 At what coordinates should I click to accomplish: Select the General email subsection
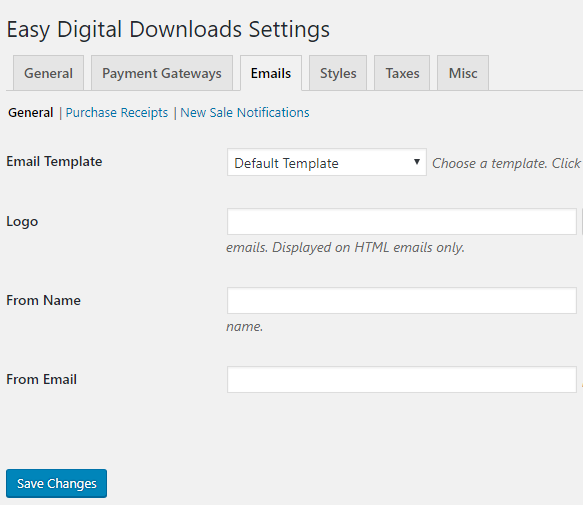(30, 112)
